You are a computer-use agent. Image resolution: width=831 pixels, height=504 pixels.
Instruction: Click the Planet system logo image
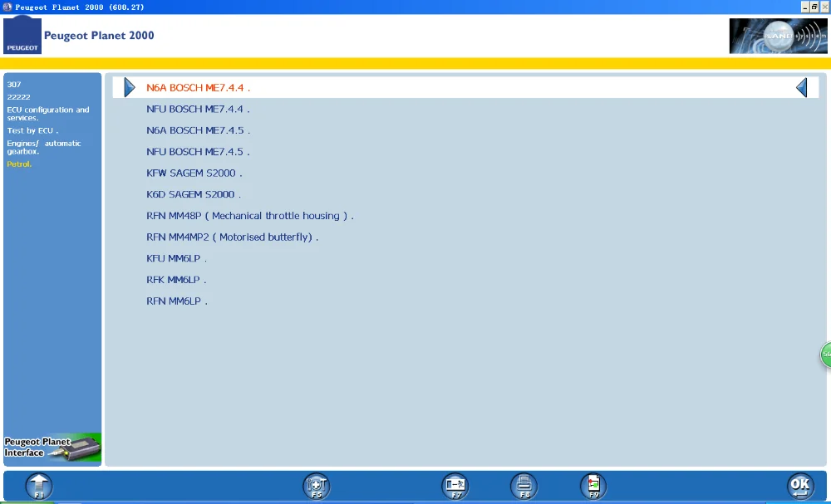click(778, 36)
